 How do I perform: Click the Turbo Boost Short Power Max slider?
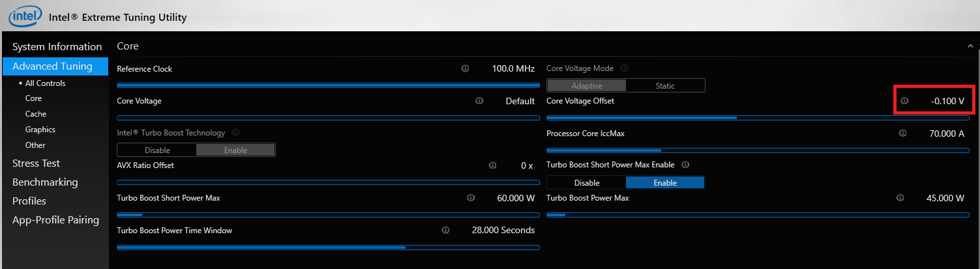[328, 214]
